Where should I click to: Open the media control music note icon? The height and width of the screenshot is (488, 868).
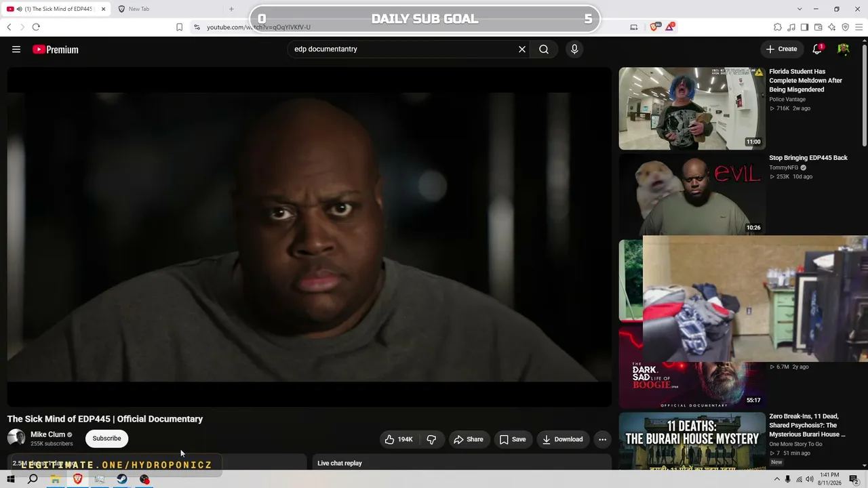pyautogui.click(x=791, y=27)
